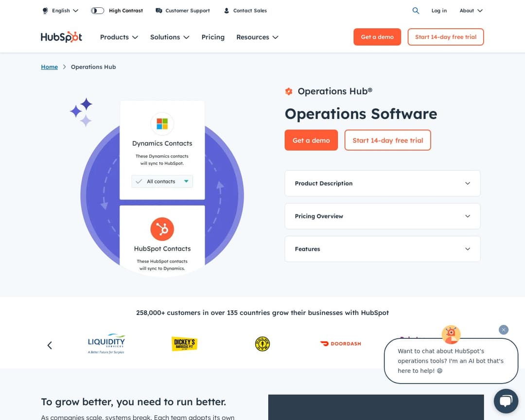Click the Customer Support icon
Image resolution: width=525 pixels, height=420 pixels.
pos(158,10)
